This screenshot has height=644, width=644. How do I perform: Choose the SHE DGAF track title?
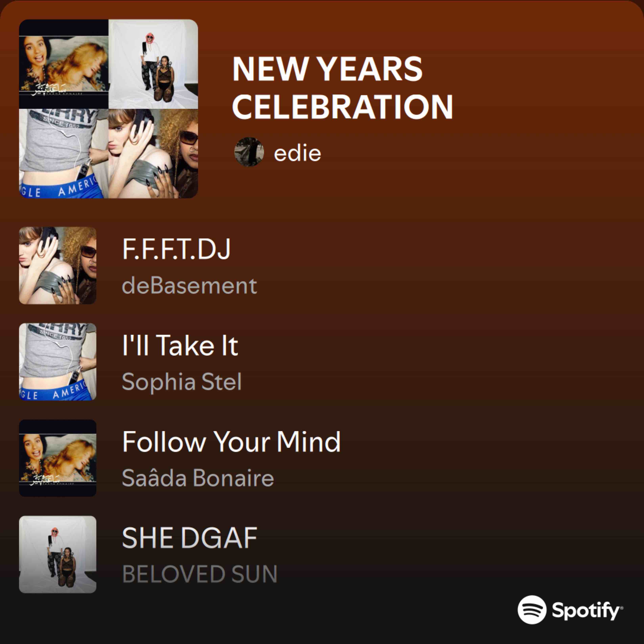pos(190,538)
